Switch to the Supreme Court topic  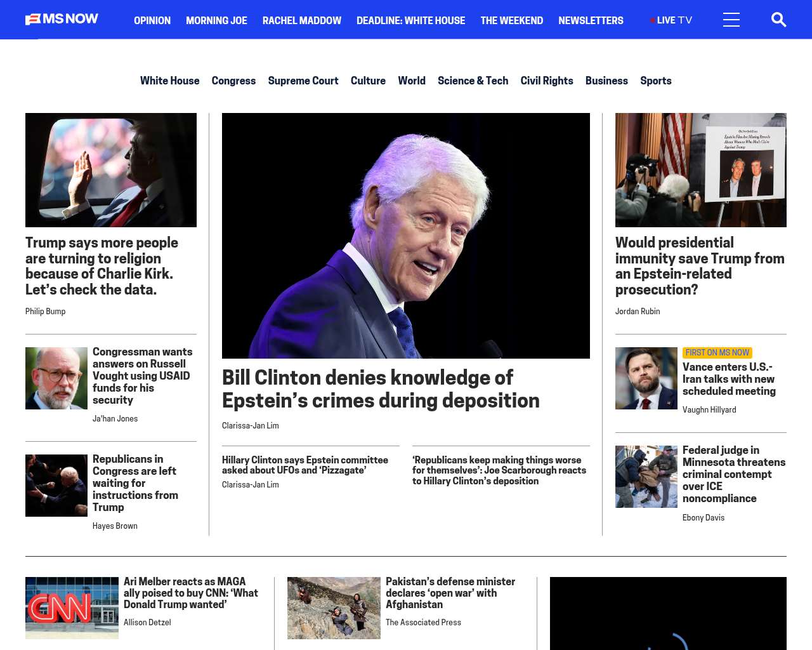tap(303, 81)
